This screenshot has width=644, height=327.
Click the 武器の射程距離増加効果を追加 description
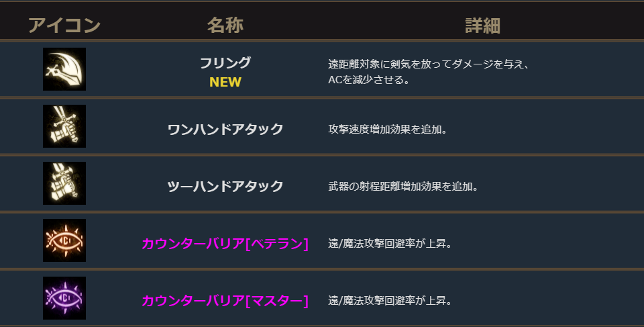(402, 186)
